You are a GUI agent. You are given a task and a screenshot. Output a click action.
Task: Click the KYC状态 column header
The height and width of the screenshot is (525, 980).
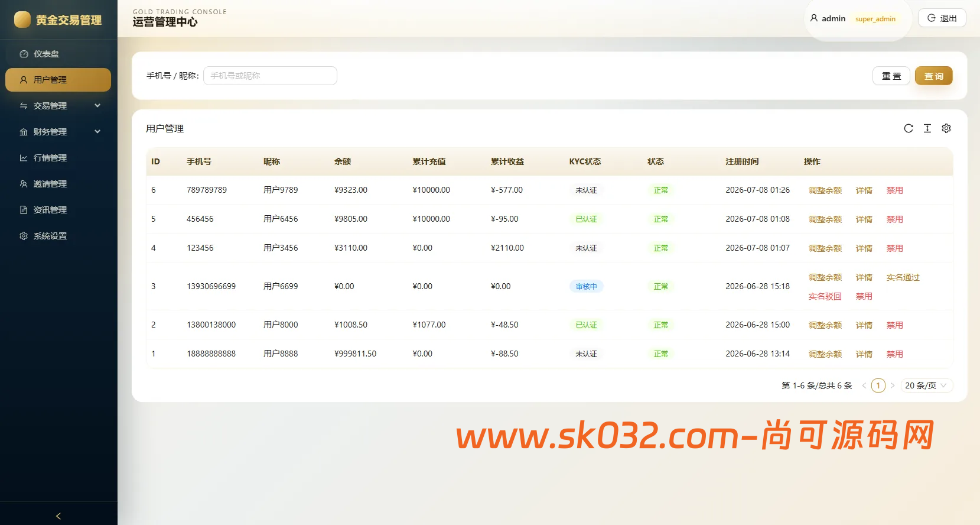point(585,161)
